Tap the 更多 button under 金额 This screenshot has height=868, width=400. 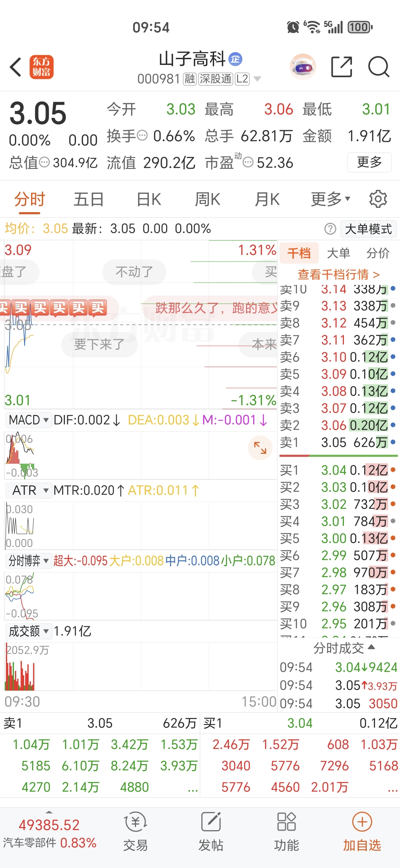coord(369,162)
